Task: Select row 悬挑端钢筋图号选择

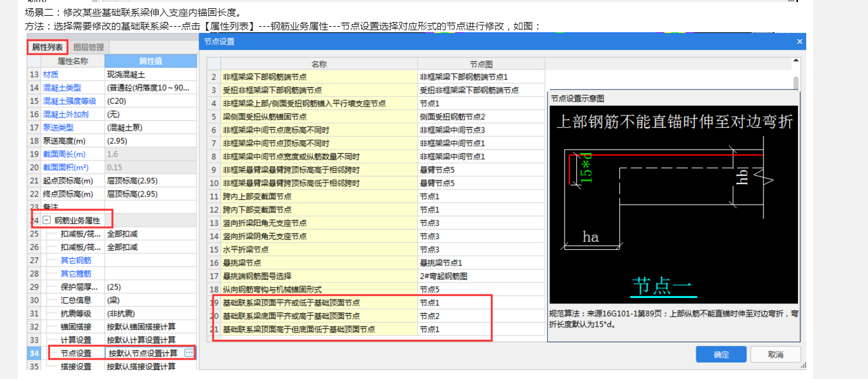Action: pos(376,276)
